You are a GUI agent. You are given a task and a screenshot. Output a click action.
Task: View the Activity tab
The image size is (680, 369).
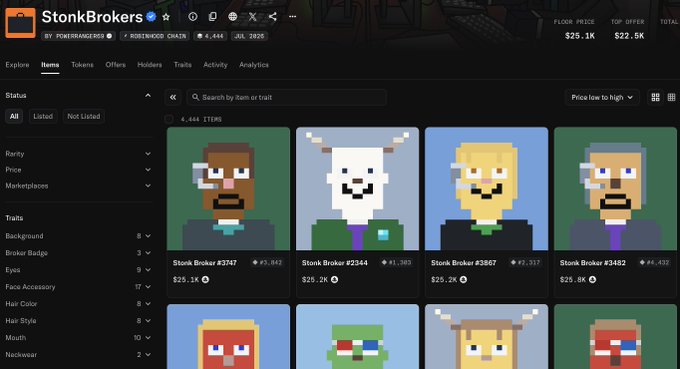pyautogui.click(x=215, y=65)
